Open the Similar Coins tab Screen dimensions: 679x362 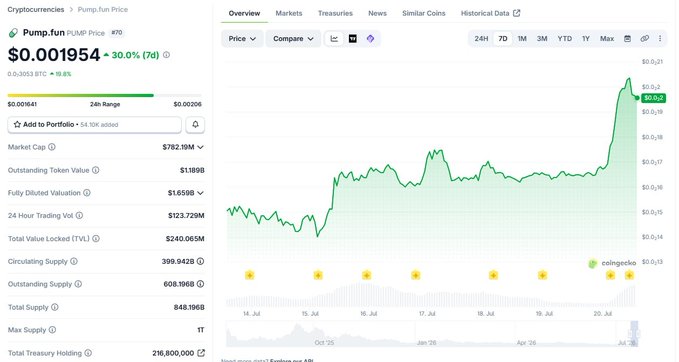424,13
